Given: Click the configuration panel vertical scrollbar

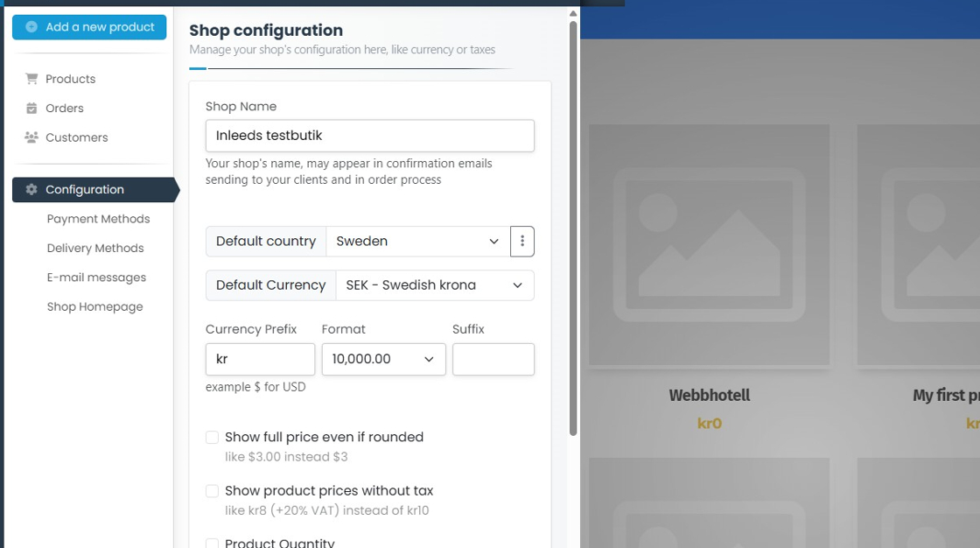Looking at the screenshot, I should point(573,228).
